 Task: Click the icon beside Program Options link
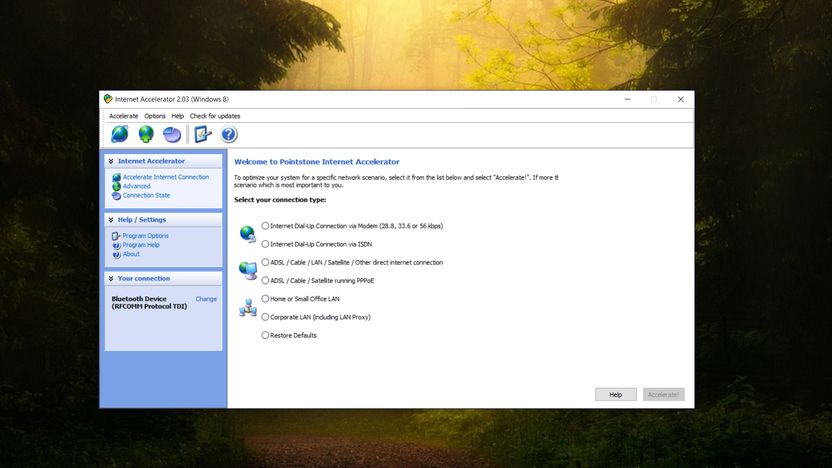point(116,236)
